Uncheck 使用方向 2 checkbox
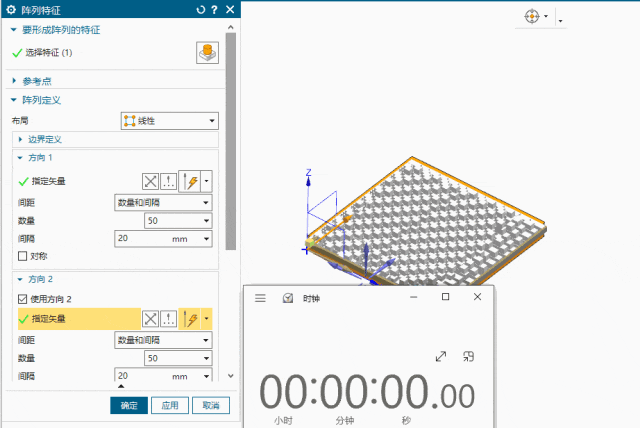The width and height of the screenshot is (640, 428). coord(23,299)
